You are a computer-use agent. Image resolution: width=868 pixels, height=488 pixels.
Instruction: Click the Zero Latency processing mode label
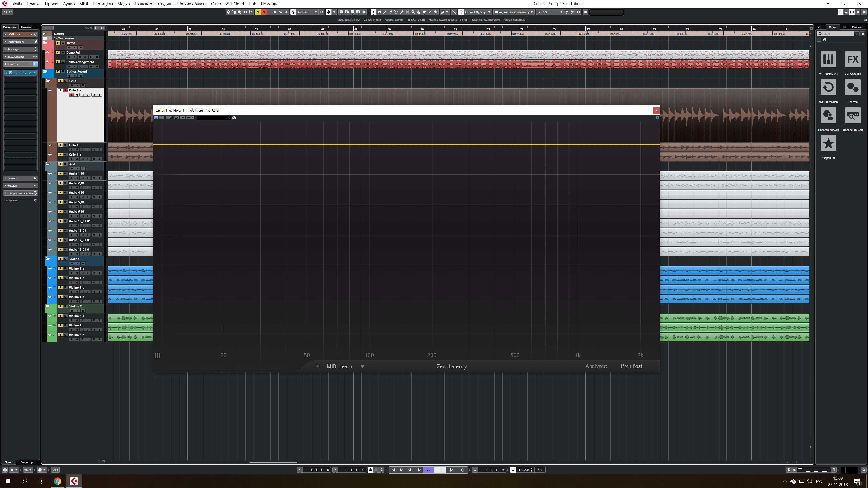coord(451,366)
